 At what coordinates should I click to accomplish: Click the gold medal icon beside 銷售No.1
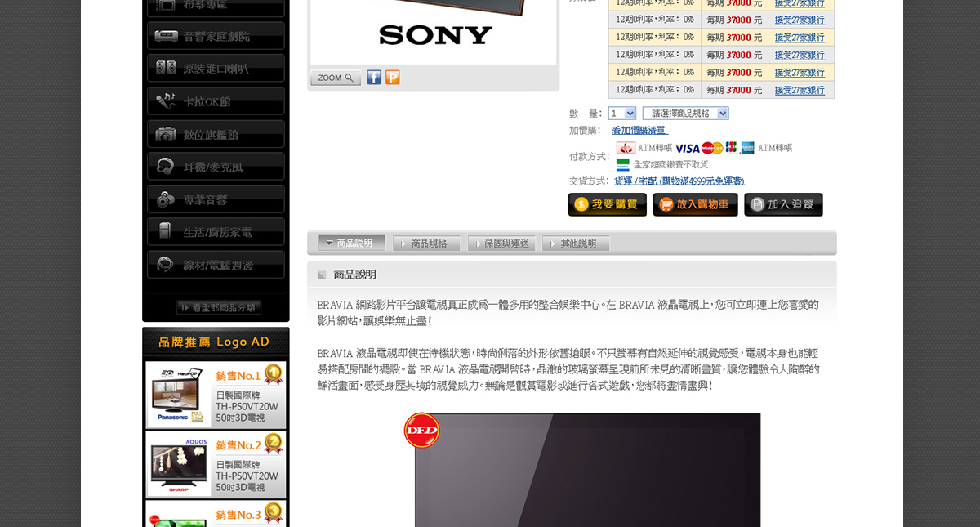coord(273,374)
